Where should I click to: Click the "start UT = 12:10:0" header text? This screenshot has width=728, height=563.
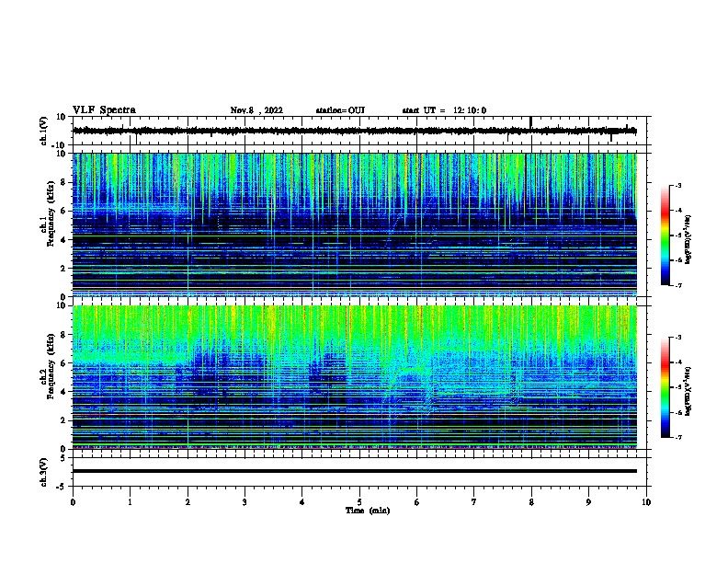point(444,110)
